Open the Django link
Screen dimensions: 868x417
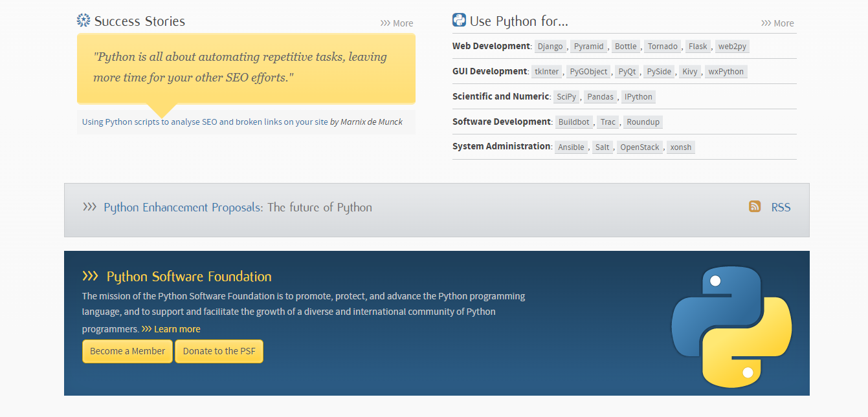(x=550, y=47)
